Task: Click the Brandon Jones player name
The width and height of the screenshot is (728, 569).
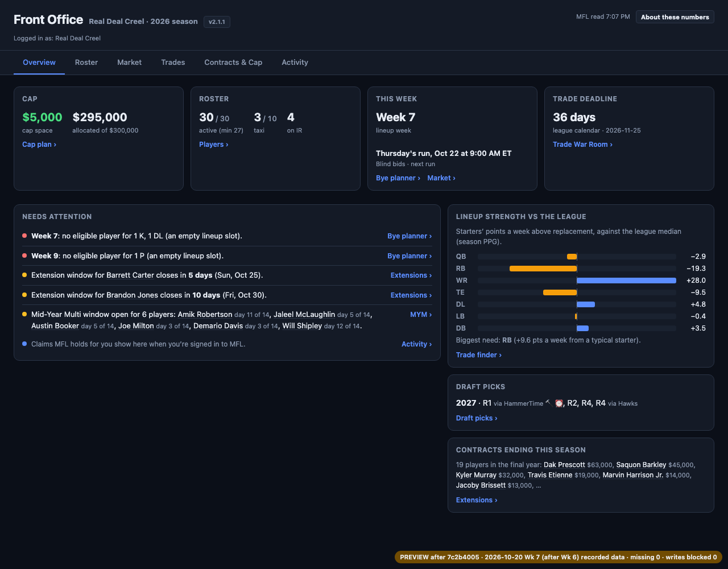Action: pyautogui.click(x=132, y=295)
